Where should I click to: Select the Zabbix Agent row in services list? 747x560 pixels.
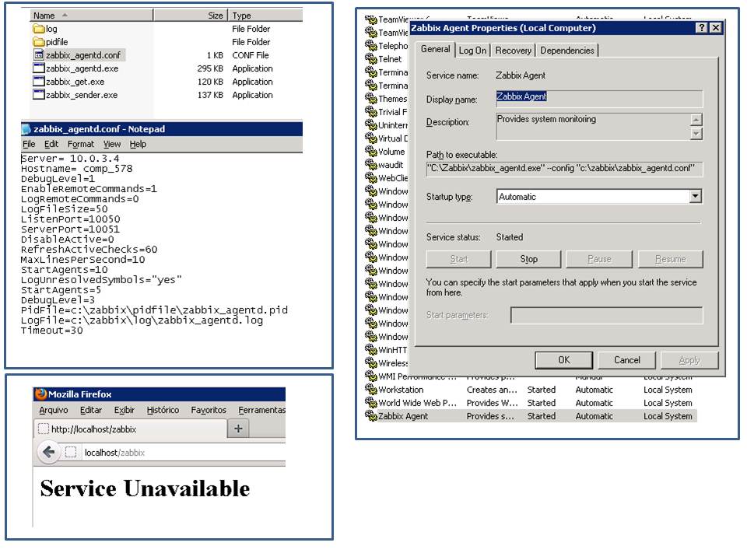[530, 415]
